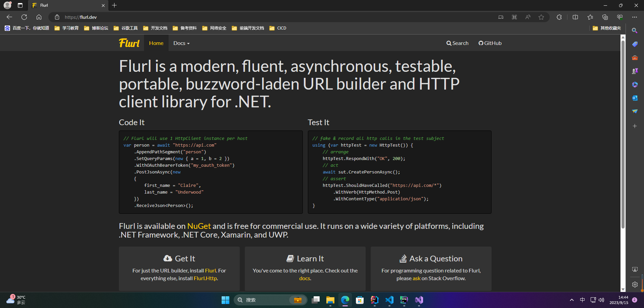Open the sidebar Search icon
This screenshot has height=308, width=644.
point(635,31)
